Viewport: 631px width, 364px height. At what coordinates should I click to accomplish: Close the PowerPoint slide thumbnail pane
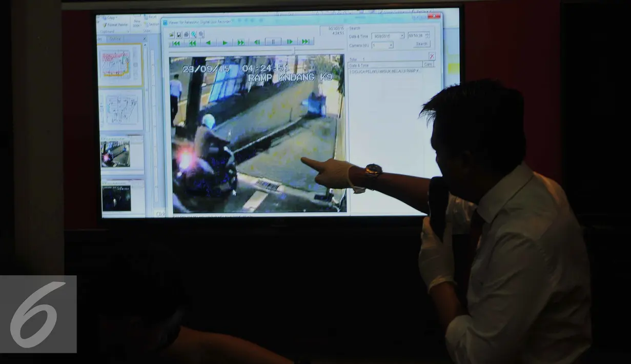tap(145, 38)
